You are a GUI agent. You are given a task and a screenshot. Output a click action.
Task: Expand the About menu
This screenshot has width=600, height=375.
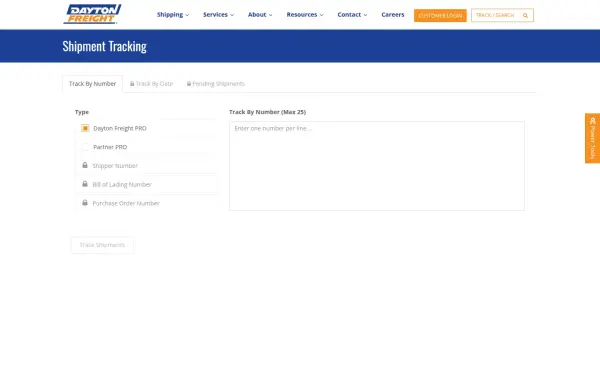coord(260,15)
